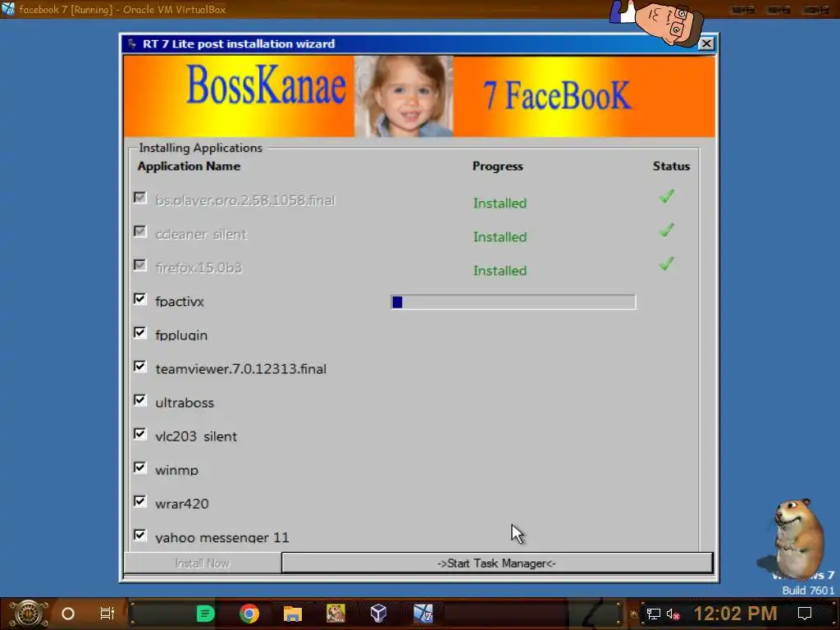Click the Start Task Manager button
This screenshot has width=840, height=630.
pyautogui.click(x=497, y=563)
